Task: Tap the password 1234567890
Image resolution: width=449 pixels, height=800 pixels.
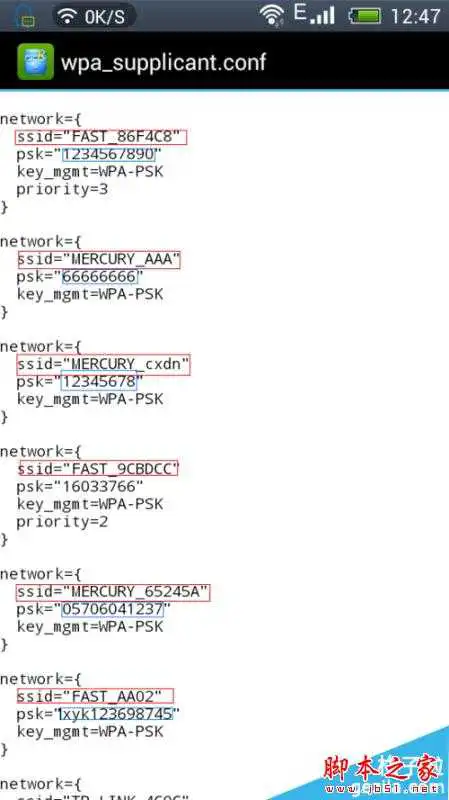Action: click(x=109, y=154)
